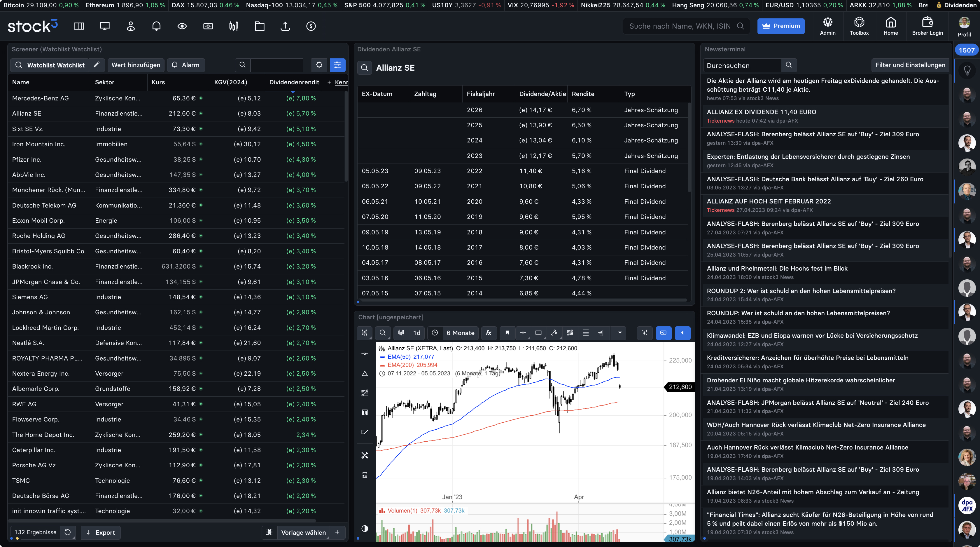The image size is (980, 547).
Task: Open the person/expert icon in header
Action: click(130, 26)
